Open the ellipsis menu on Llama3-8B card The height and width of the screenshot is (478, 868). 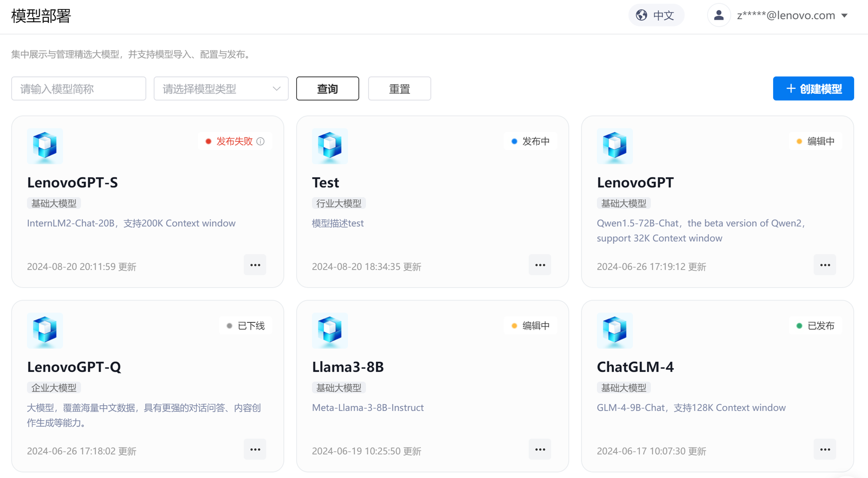pyautogui.click(x=540, y=449)
